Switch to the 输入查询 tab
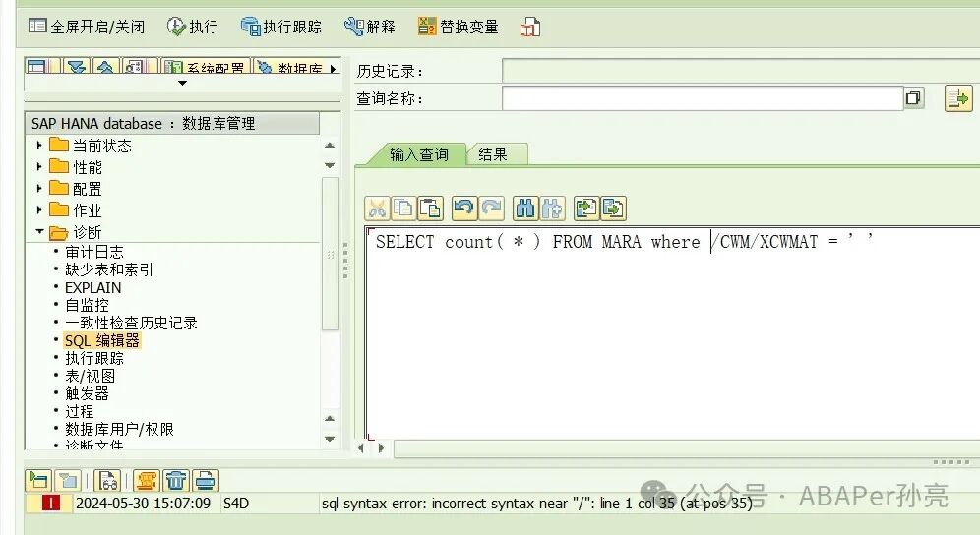980x535 pixels. [419, 154]
